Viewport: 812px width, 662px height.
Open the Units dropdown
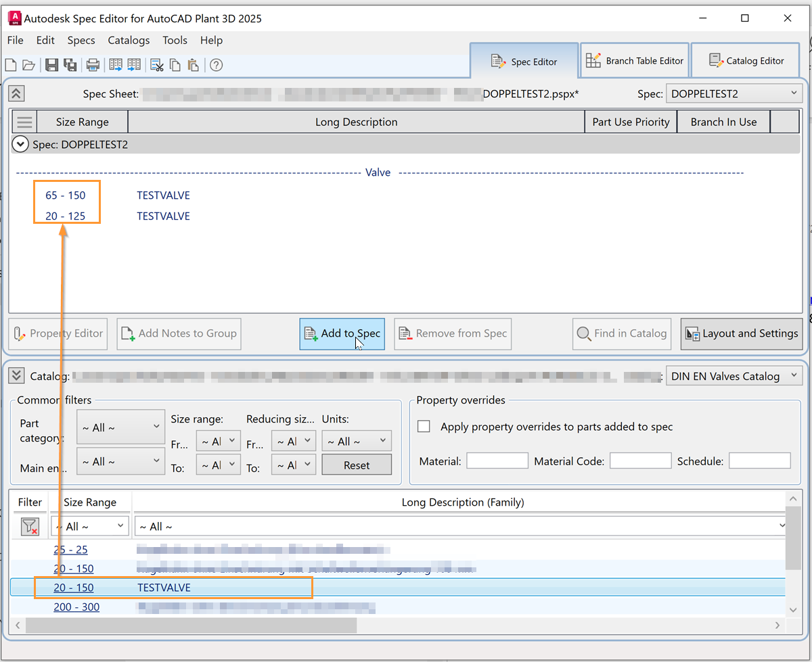coord(357,442)
